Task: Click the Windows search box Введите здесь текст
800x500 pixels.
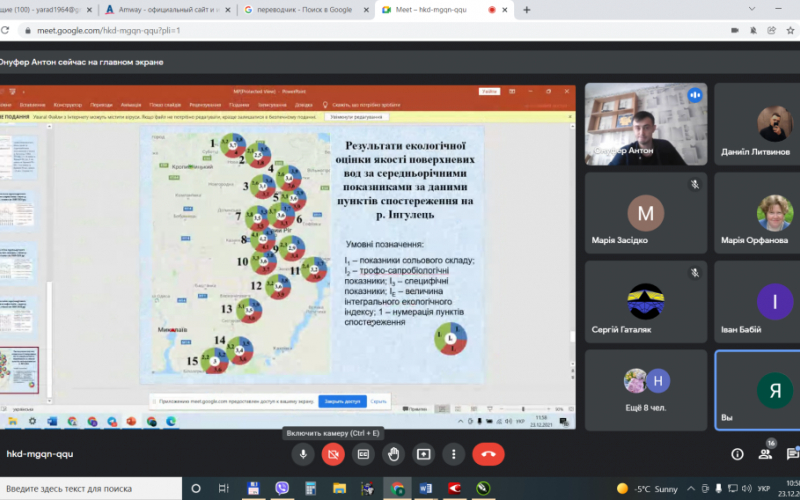Action: tap(91, 489)
